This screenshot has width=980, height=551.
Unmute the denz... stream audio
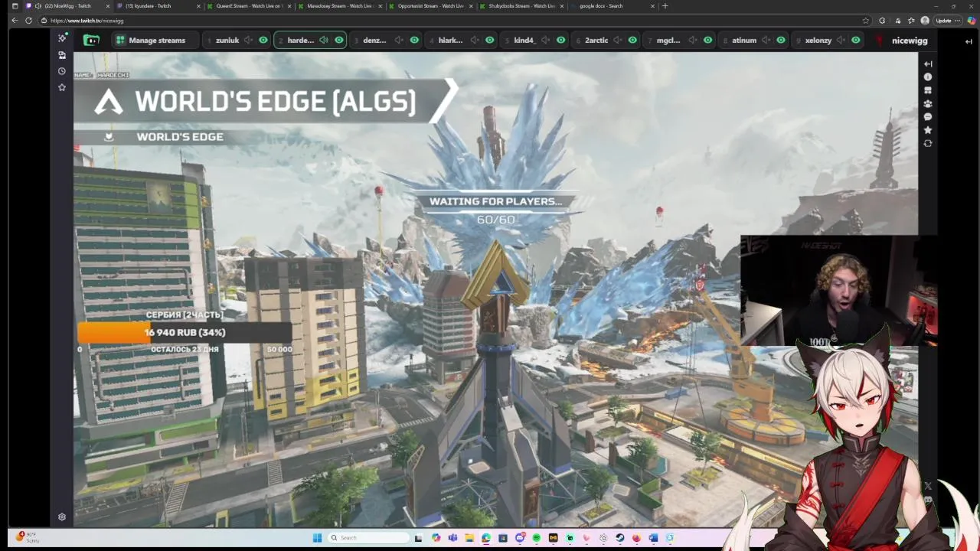[400, 40]
